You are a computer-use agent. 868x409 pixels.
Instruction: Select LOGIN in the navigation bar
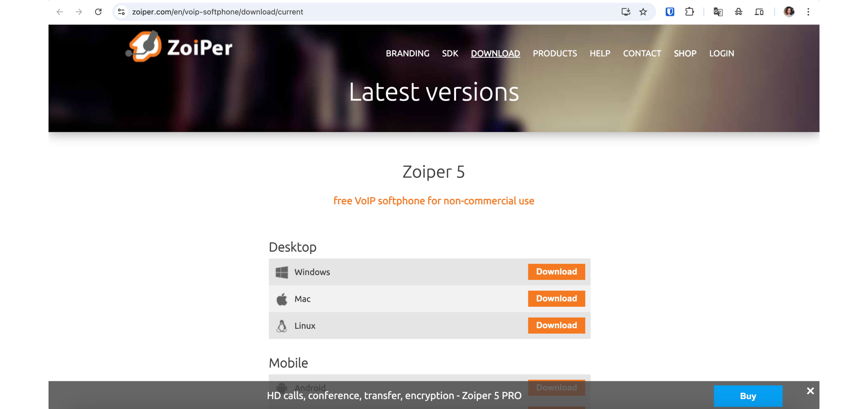coord(722,53)
